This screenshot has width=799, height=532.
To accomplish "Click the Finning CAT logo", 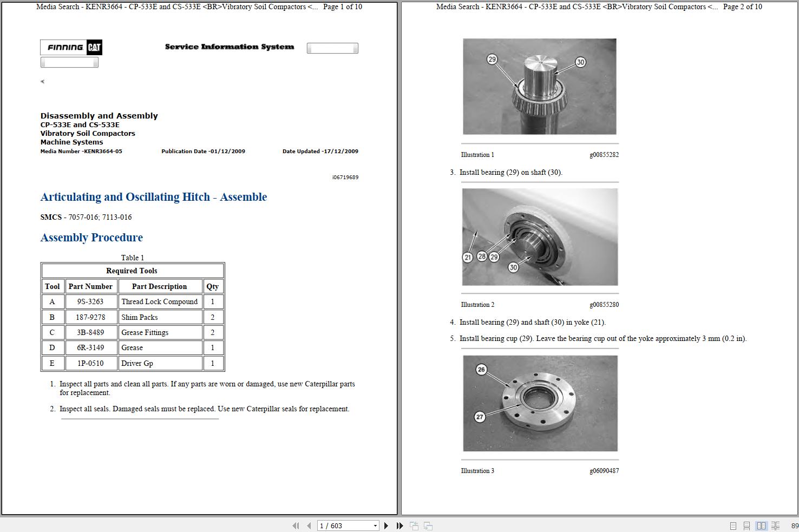I will click(70, 48).
